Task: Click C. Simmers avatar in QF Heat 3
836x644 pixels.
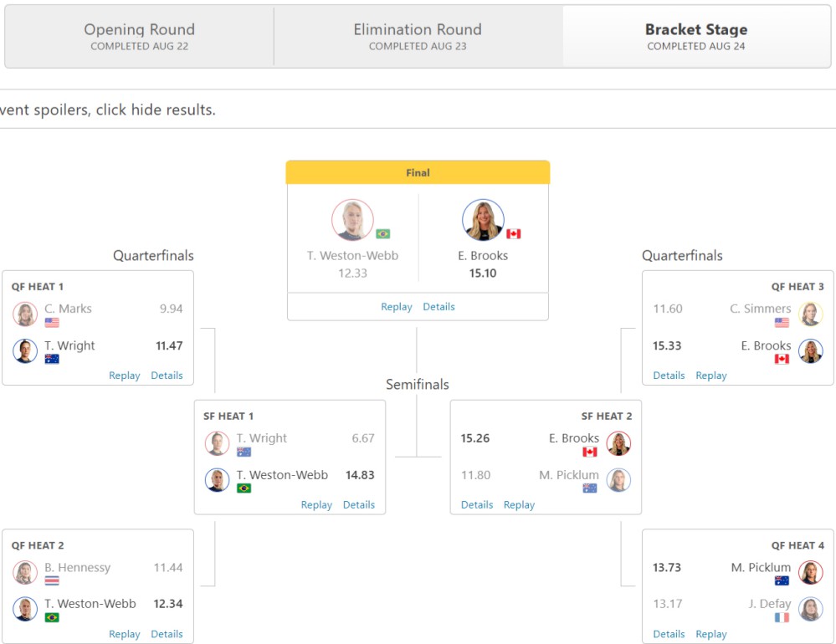Action: click(x=810, y=314)
